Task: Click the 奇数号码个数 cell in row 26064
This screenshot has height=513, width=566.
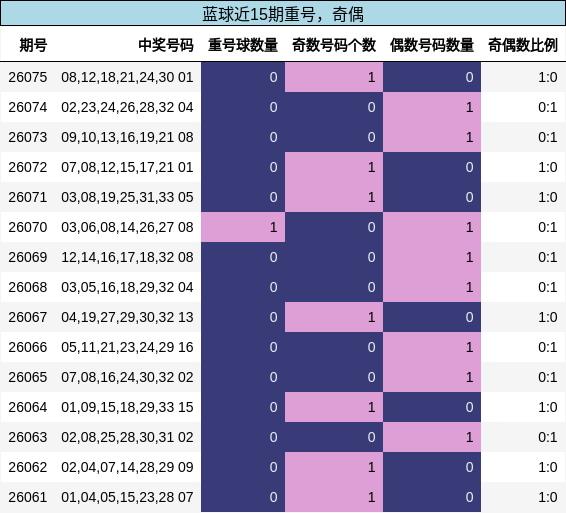Action: 334,407
